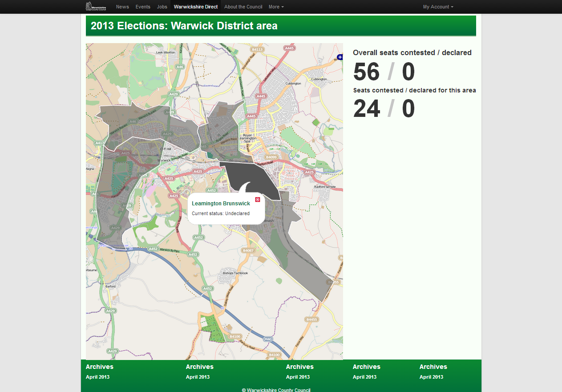
Task: Expand the My Account dropdown
Action: click(438, 7)
